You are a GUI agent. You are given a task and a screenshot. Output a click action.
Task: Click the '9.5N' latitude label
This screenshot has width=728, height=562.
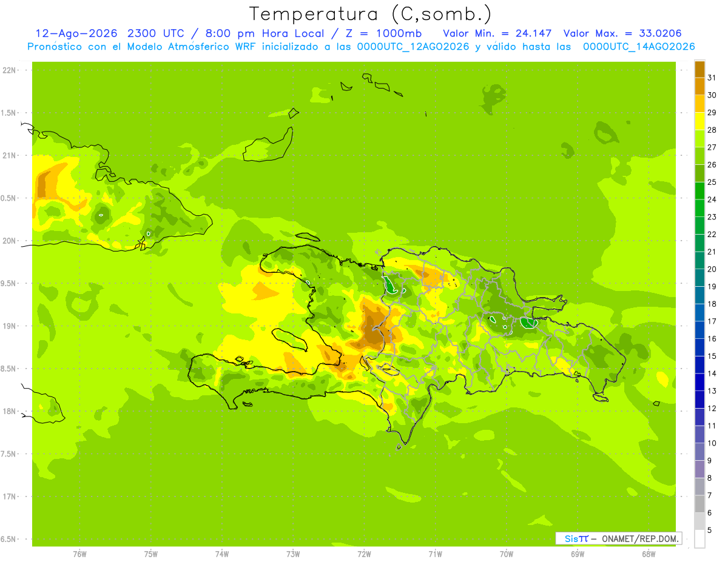[x=9, y=284]
